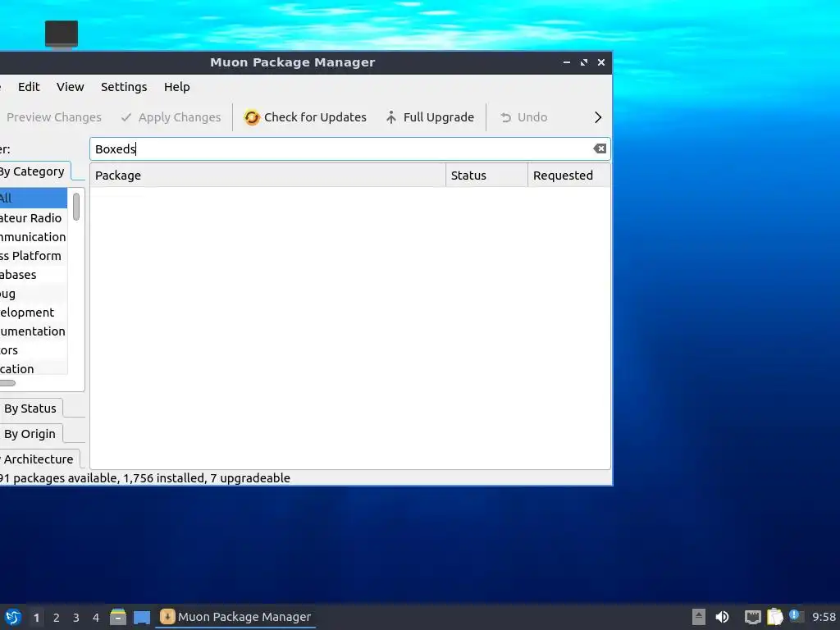Select the Communication category
The image size is (840, 630).
(x=33, y=237)
